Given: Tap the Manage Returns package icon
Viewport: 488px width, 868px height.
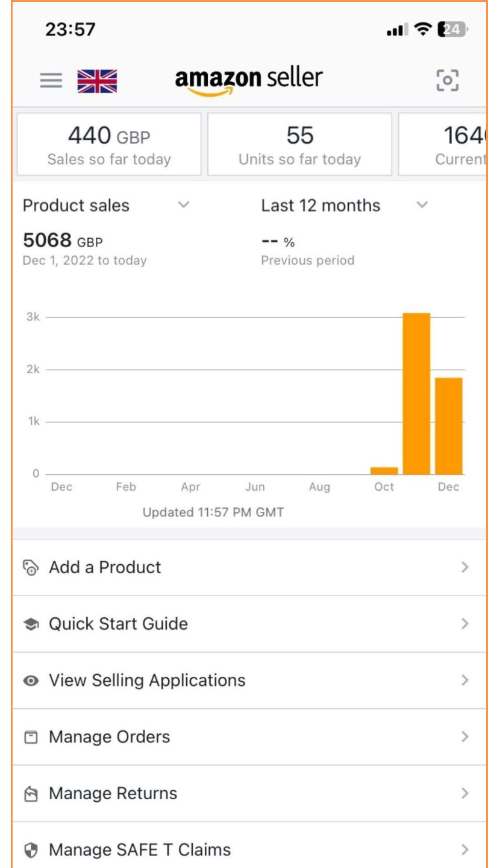Looking at the screenshot, I should click(30, 794).
